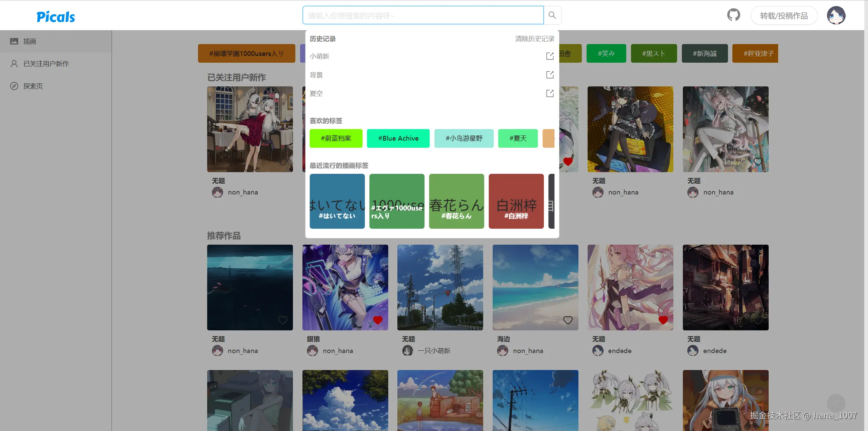The height and width of the screenshot is (431, 868).
Task: Click the 转载/投稿作品 button
Action: 784,15
